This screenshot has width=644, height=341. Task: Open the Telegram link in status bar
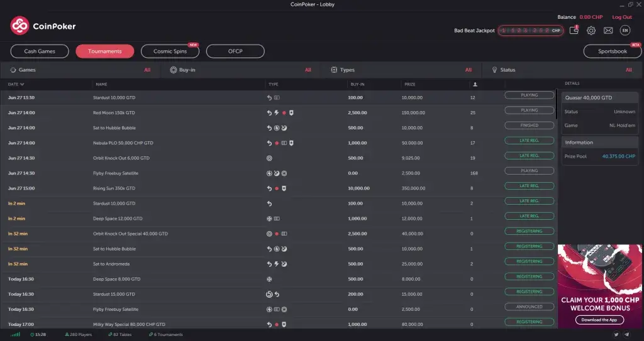point(627,335)
